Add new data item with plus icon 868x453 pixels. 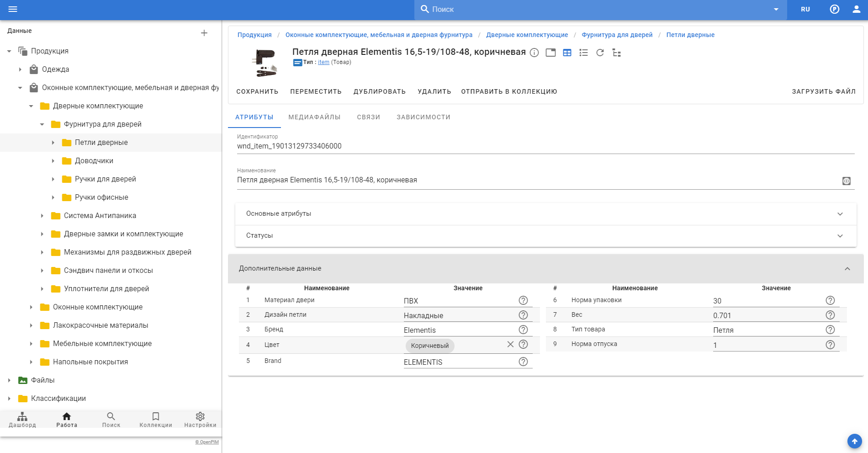click(204, 33)
